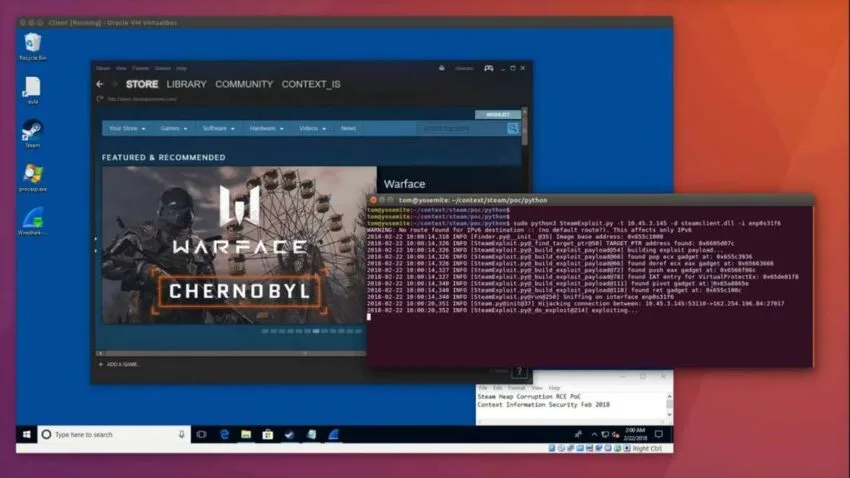This screenshot has width=850, height=478.
Task: Click VirtualBox Right Ctrl host key label
Action: tap(647, 448)
